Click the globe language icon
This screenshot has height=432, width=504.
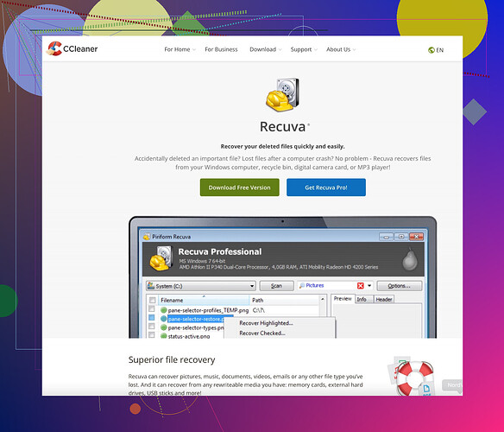(x=432, y=50)
